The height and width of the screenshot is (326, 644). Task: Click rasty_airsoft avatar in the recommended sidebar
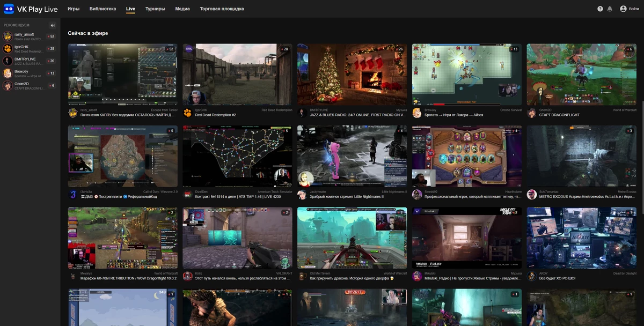click(8, 36)
